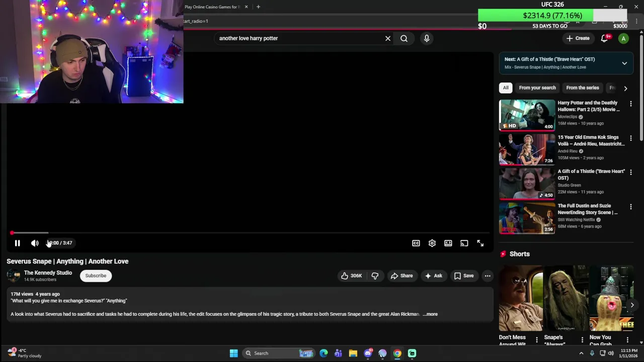Image resolution: width=644 pixels, height=362 pixels.
Task: Select the All filter chip
Action: pos(506,87)
